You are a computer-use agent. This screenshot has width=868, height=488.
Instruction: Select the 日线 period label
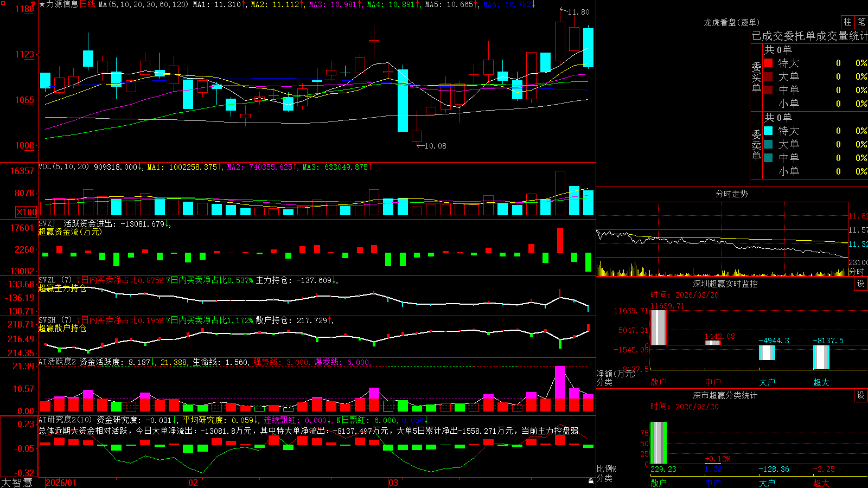click(87, 4)
